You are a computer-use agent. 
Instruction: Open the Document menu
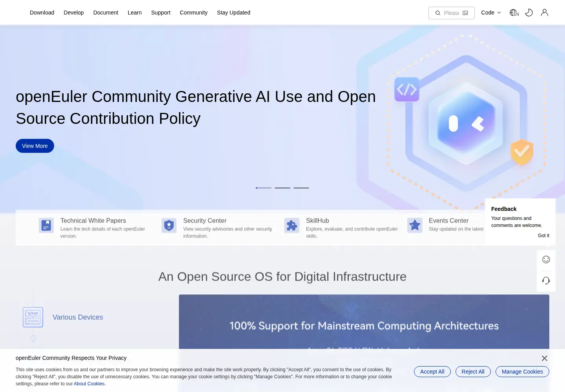tap(106, 13)
